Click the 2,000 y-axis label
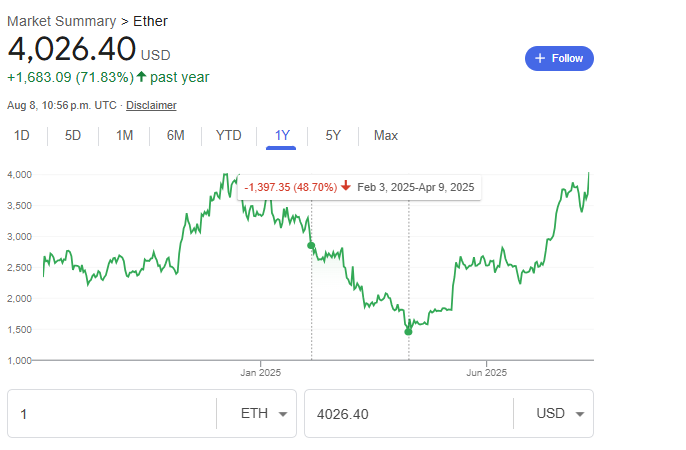 click(x=20, y=299)
